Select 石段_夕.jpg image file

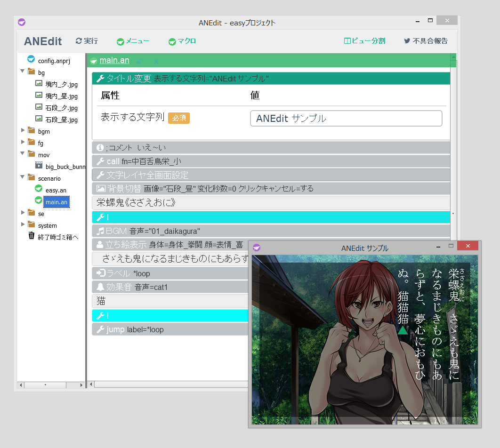click(62, 108)
